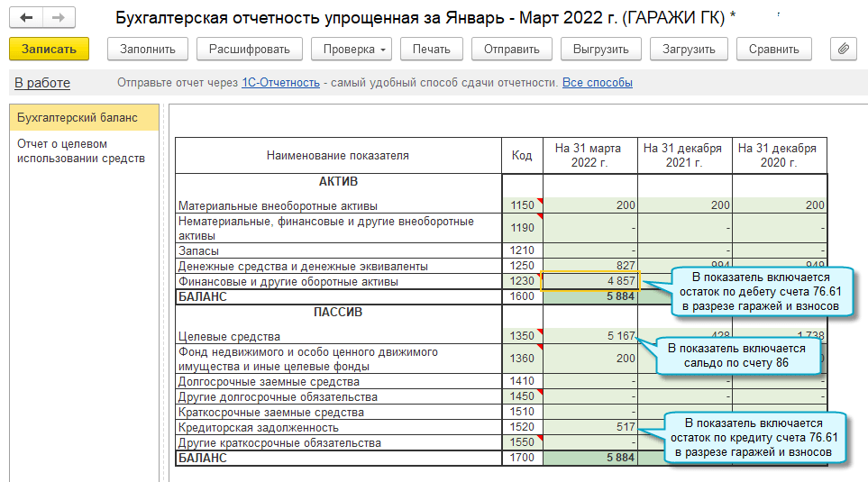The height and width of the screenshot is (482, 868).
Task: Select the empty March 2022 cell in row 1190
Action: [590, 228]
